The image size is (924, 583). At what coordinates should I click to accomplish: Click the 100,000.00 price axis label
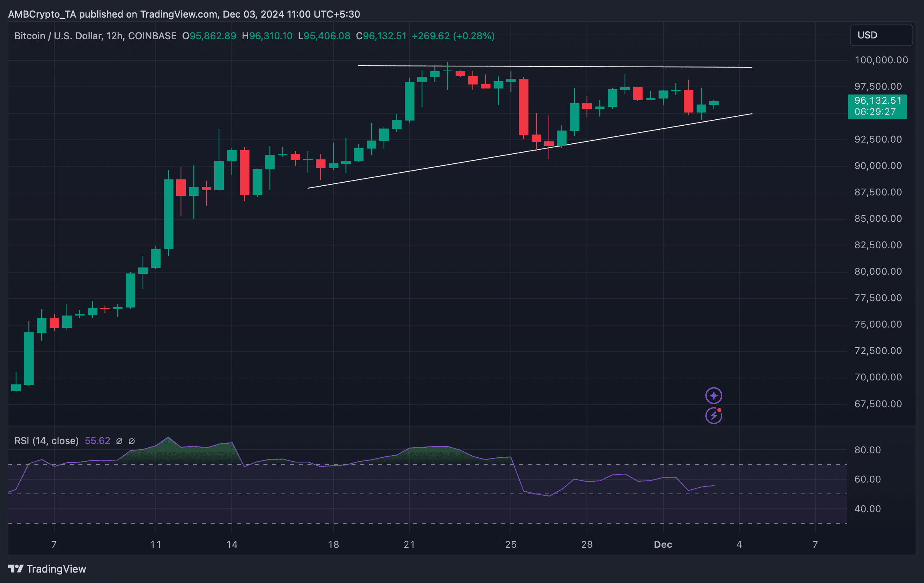881,60
